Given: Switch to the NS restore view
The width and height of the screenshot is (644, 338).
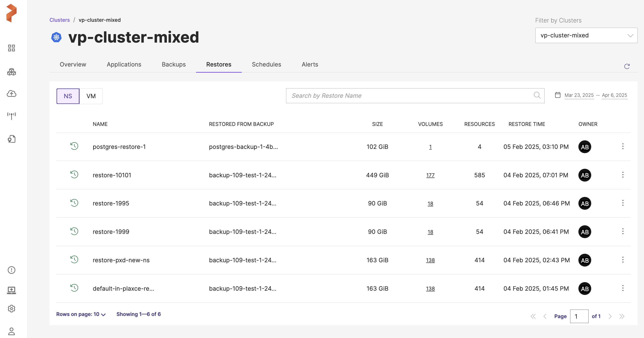Looking at the screenshot, I should pos(68,96).
